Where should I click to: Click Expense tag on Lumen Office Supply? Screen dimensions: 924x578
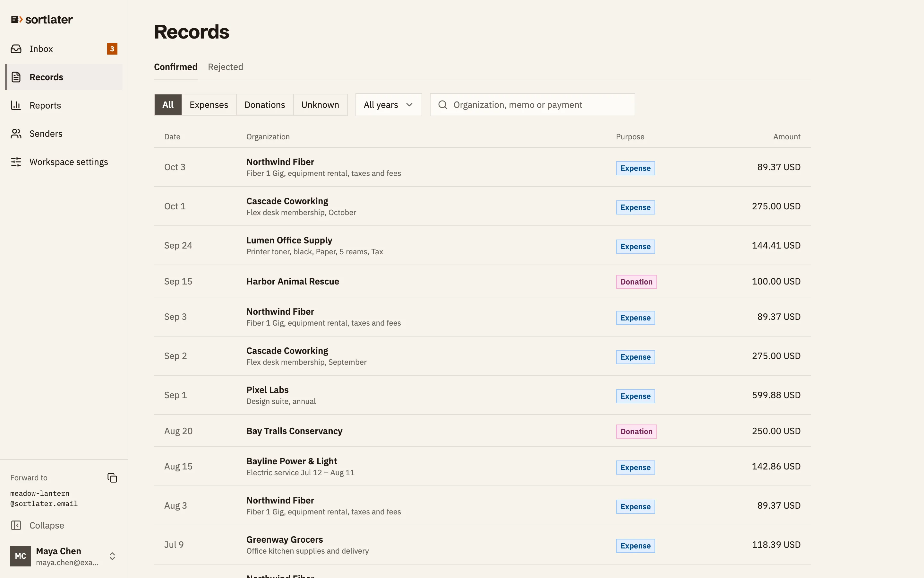tap(635, 247)
